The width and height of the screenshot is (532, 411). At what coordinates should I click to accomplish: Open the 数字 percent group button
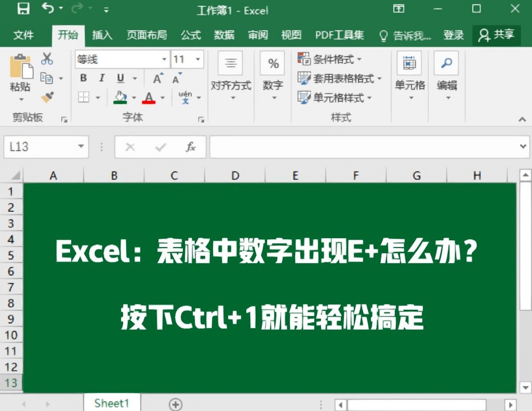[273, 76]
